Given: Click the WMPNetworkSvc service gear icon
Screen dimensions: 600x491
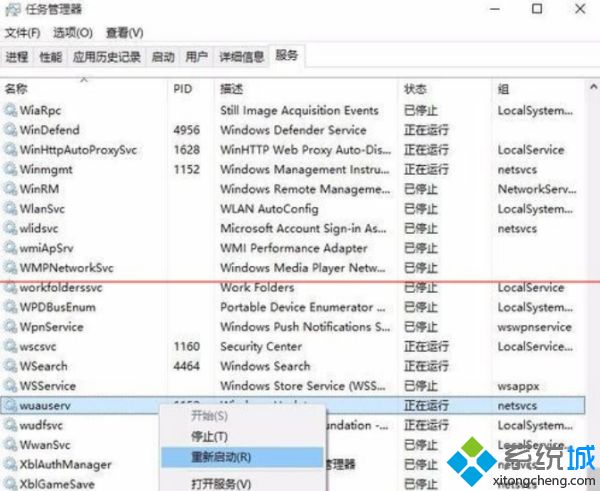Looking at the screenshot, I should 10,268.
